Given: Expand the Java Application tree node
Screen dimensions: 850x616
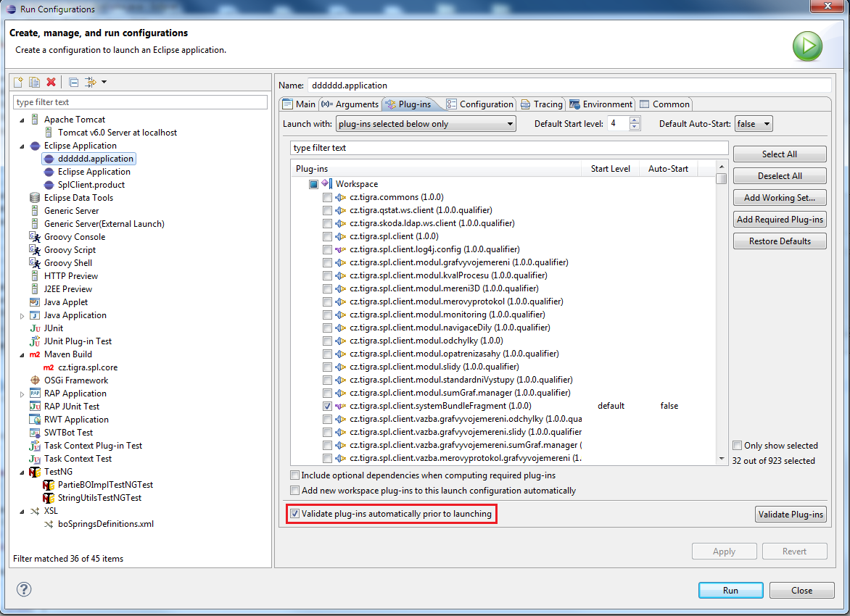Looking at the screenshot, I should coord(22,316).
